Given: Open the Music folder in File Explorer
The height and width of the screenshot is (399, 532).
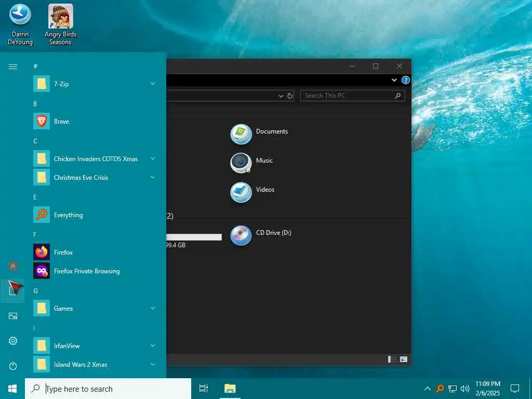Looking at the screenshot, I should (252, 163).
